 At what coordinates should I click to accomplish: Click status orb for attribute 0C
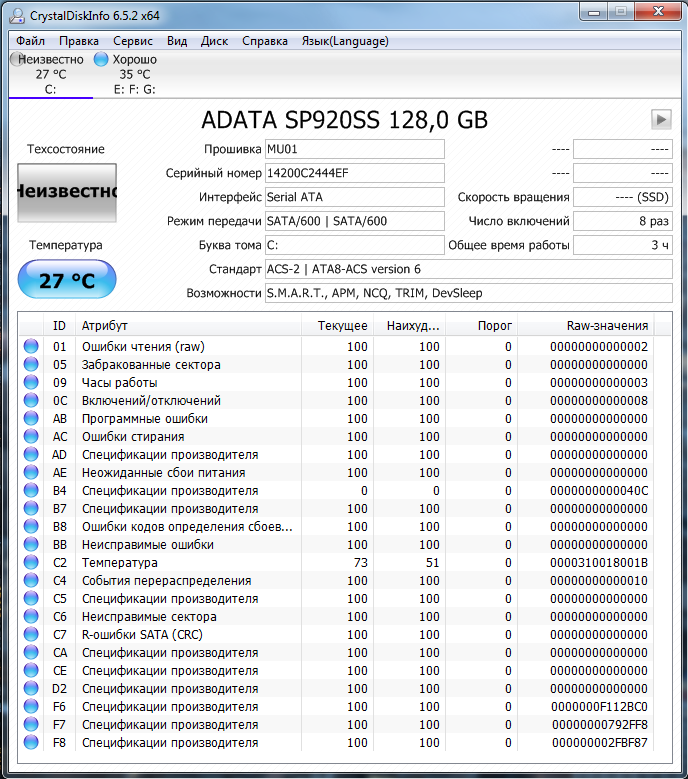pyautogui.click(x=31, y=400)
